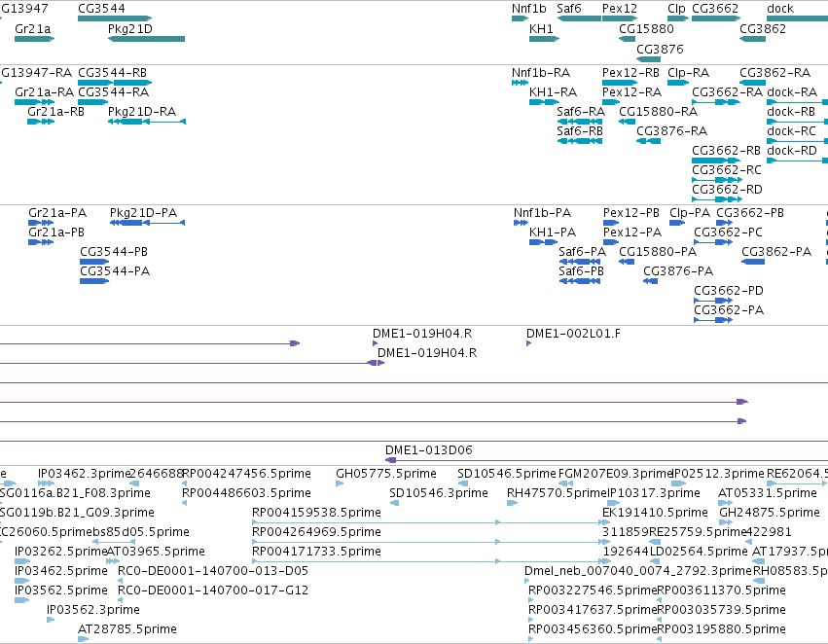The height and width of the screenshot is (644, 828).
Task: Click the dock-RC transcript
Action: click(798, 141)
